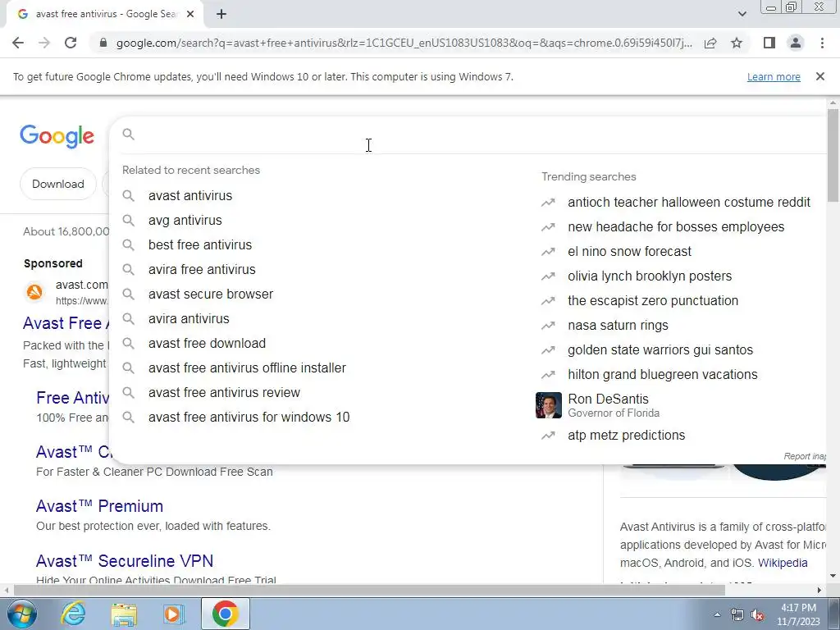
Task: Open trending hilton grand bluegreen vacations
Action: (662, 374)
